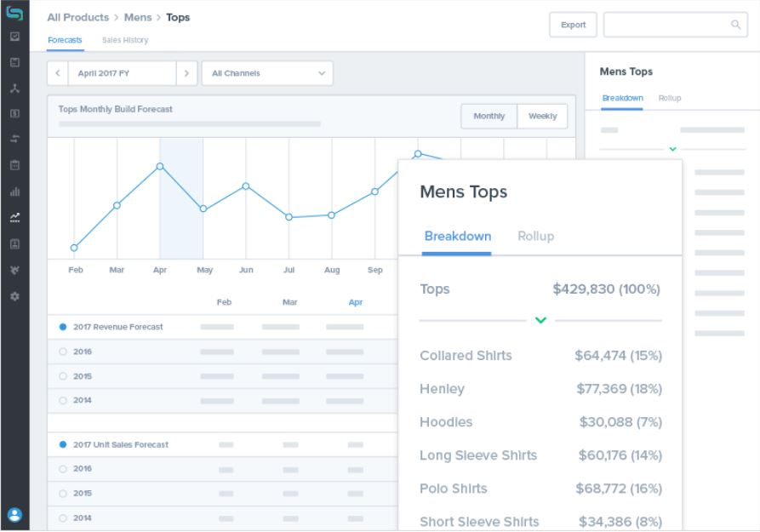Image resolution: width=760 pixels, height=532 pixels.
Task: Click the Short Sleeve Shirts breakdown row
Action: 540,522
